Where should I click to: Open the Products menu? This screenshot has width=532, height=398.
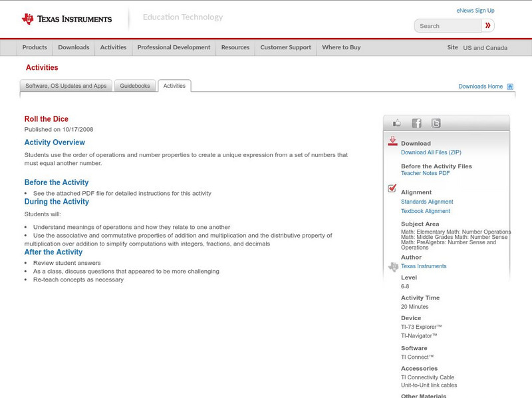click(35, 47)
